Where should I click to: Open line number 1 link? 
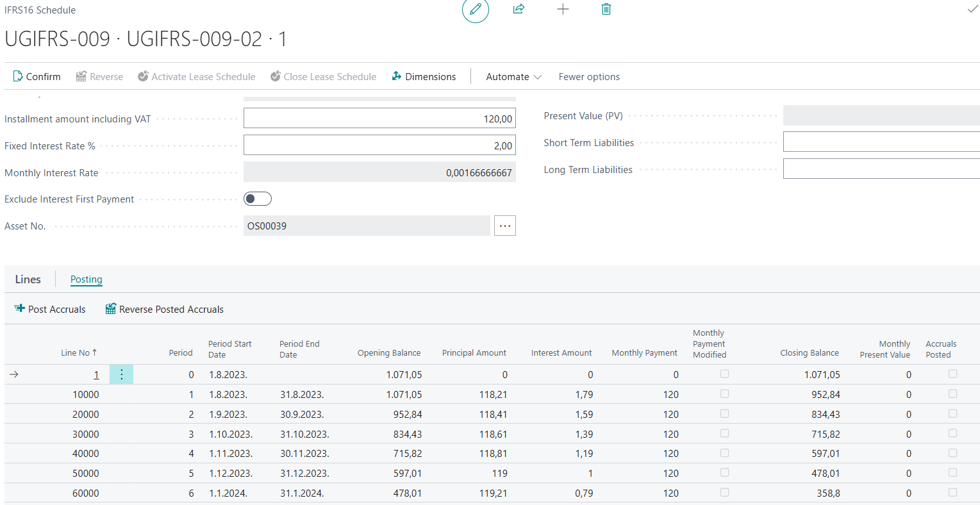pos(96,375)
